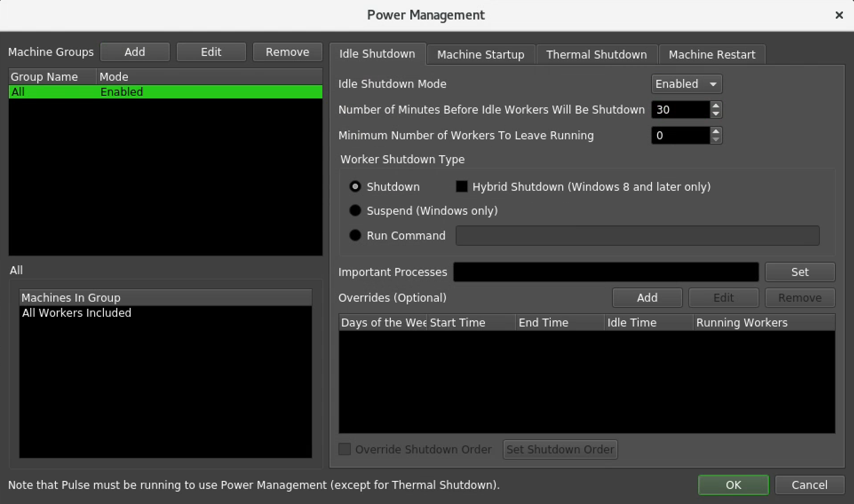
Task: Add a new override entry
Action: pyautogui.click(x=647, y=297)
